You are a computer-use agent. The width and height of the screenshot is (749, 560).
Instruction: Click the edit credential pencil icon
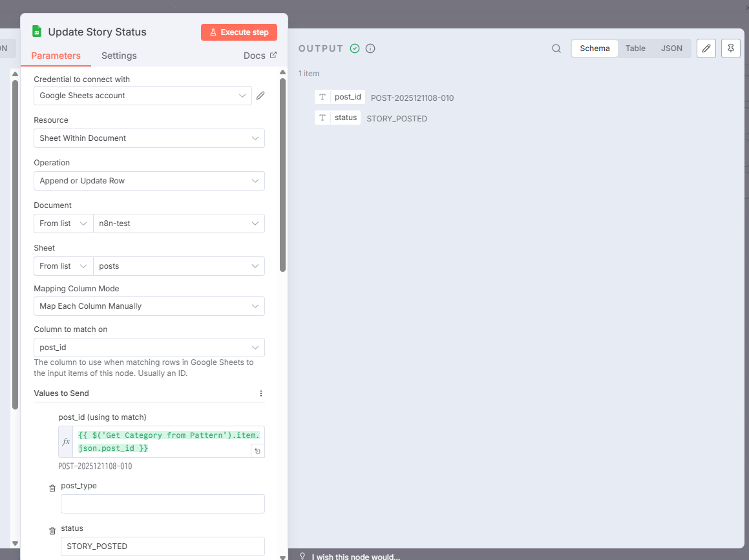coord(260,96)
